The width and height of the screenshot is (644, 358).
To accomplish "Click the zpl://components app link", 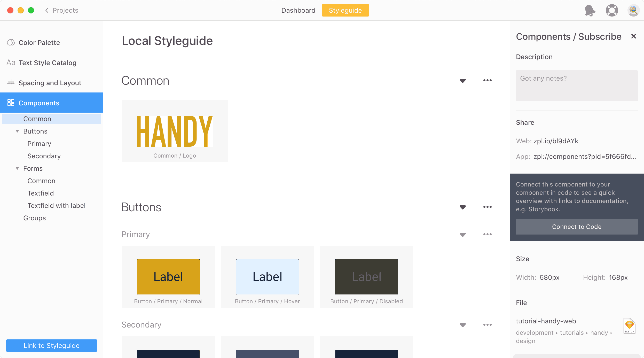I will 585,157.
